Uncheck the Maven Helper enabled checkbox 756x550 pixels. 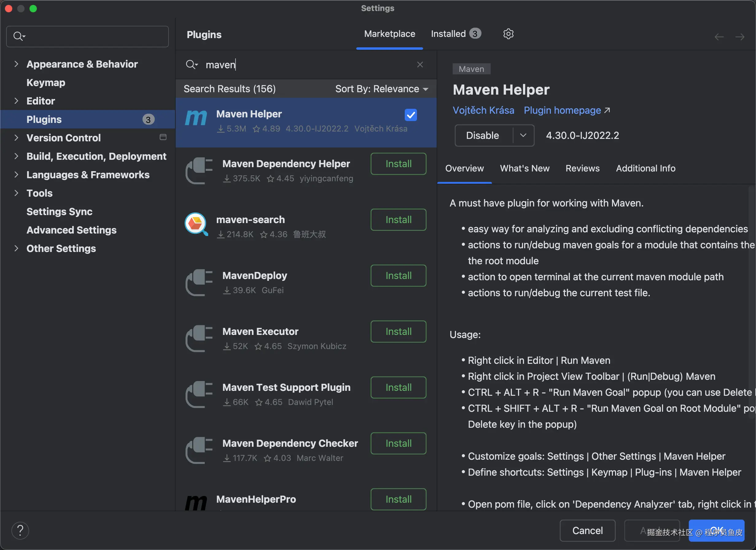pyautogui.click(x=411, y=115)
